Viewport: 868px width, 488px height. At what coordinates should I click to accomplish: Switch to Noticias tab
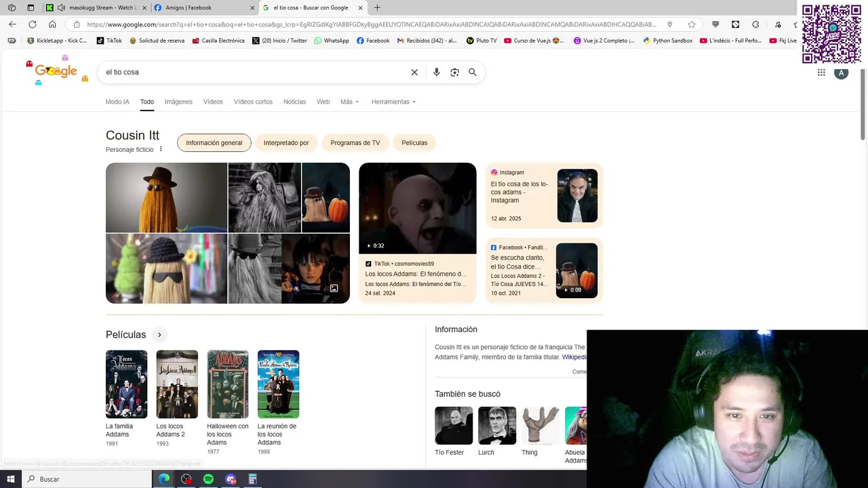294,102
